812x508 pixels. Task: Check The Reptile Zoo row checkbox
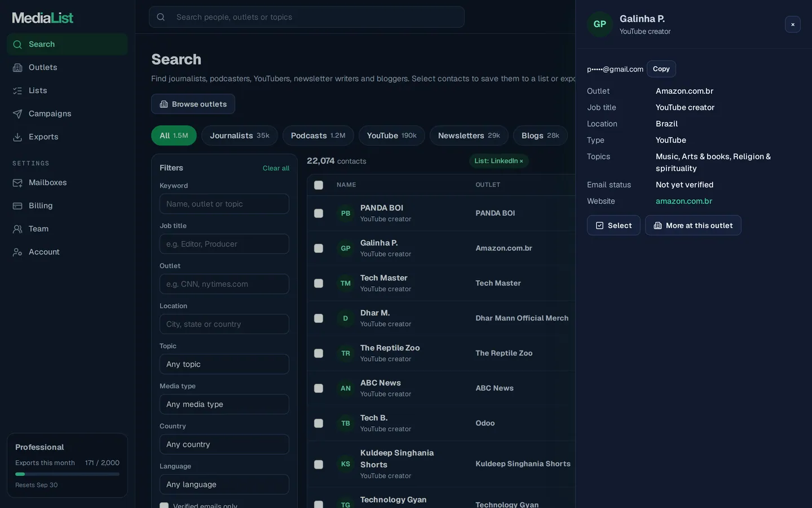(x=319, y=353)
